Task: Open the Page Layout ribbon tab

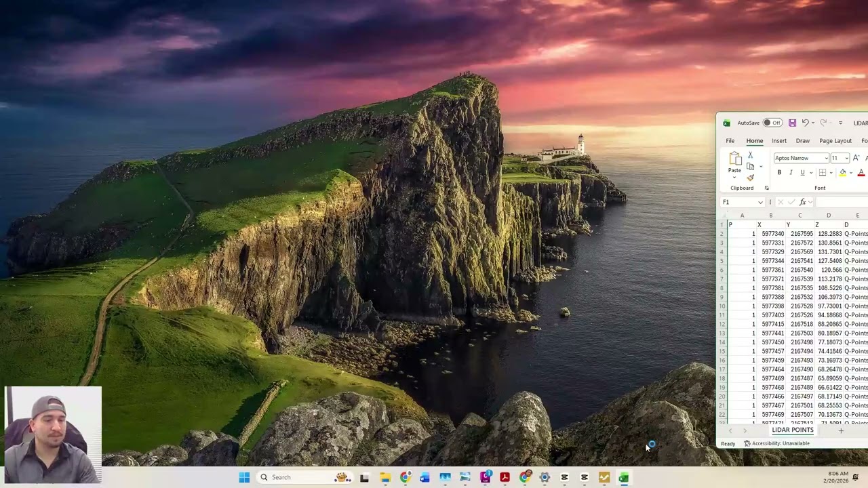Action: coord(835,141)
